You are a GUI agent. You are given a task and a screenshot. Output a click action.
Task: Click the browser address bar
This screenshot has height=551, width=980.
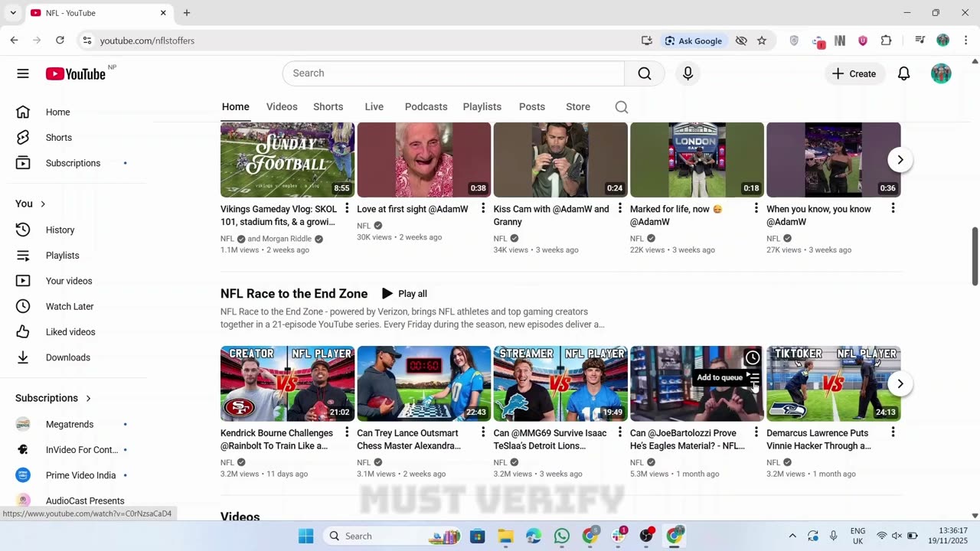click(x=367, y=41)
